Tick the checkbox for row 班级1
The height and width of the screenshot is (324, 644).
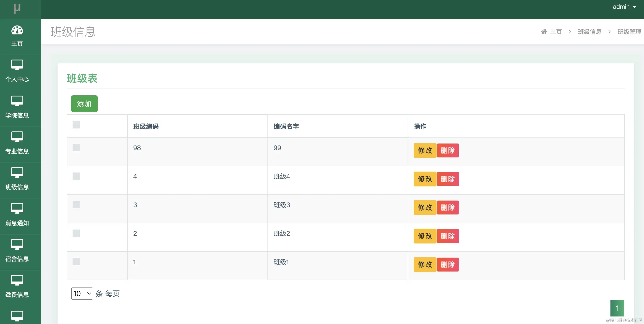76,262
